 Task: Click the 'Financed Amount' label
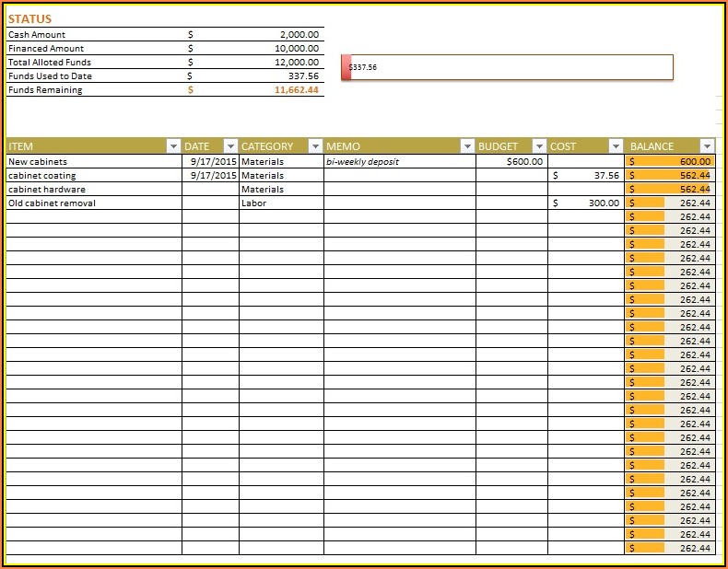(46, 48)
